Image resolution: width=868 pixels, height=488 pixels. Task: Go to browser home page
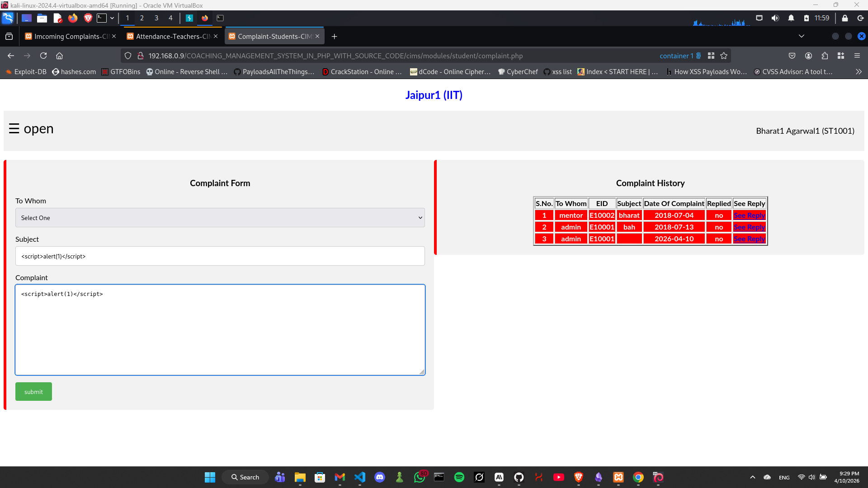(x=59, y=56)
